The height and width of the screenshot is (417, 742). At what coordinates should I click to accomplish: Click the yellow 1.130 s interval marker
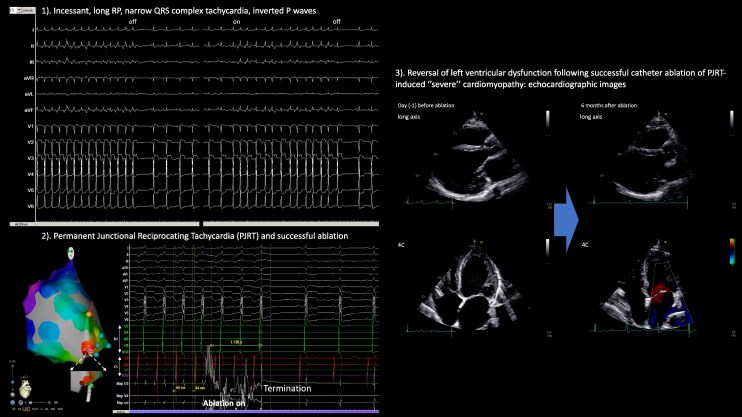(235, 342)
